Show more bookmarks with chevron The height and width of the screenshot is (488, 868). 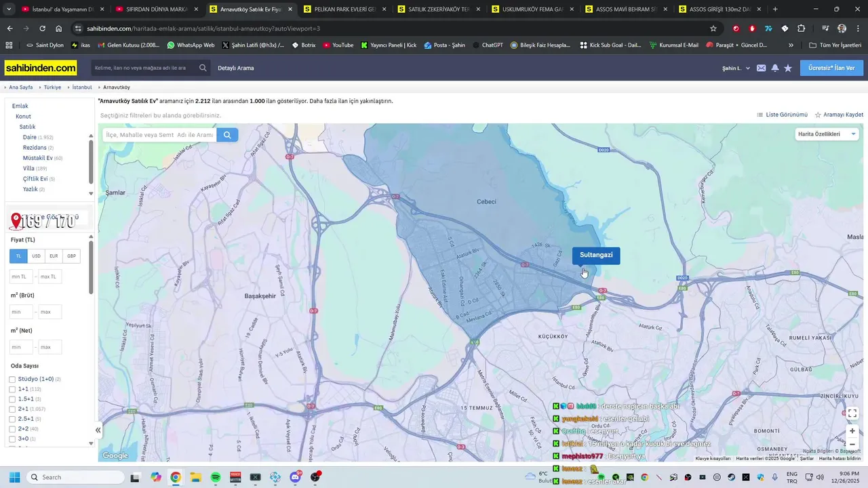pyautogui.click(x=791, y=45)
